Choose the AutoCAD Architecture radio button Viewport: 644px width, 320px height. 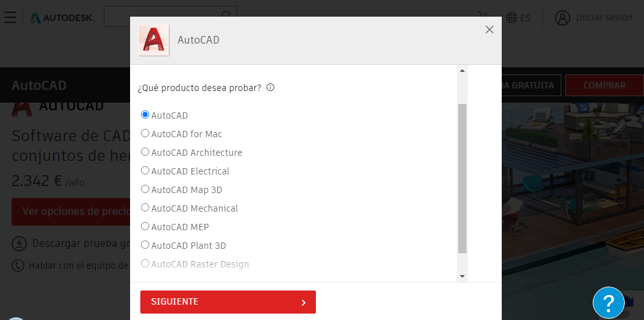(145, 152)
